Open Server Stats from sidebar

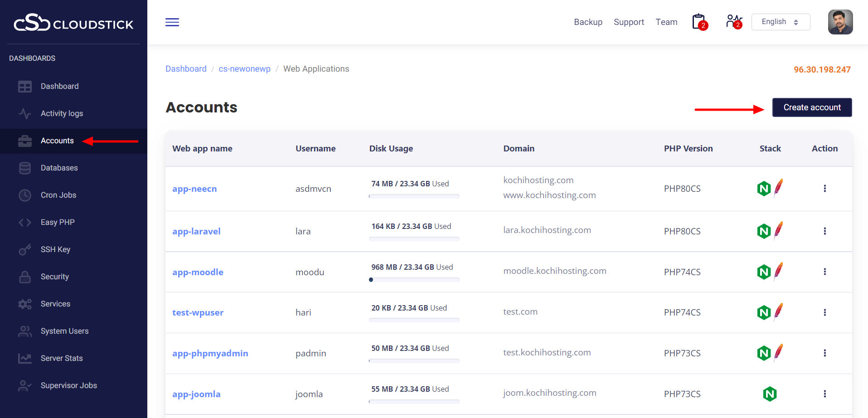(62, 359)
